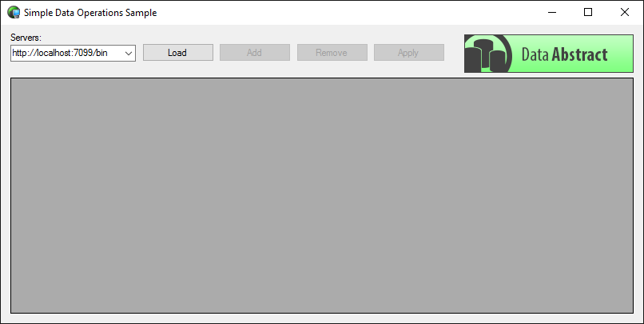644x324 pixels.
Task: Minimize the Simple Data Operations window
Action: click(552, 12)
